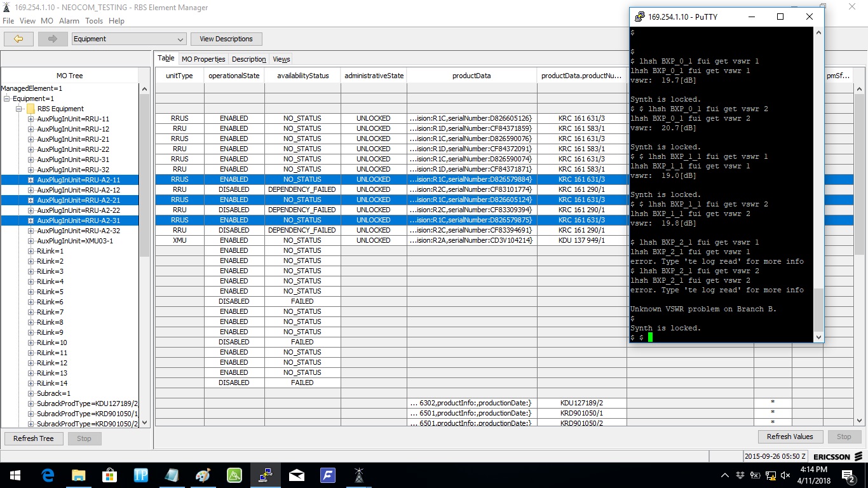
Task: Click the Refresh Values button
Action: coord(790,437)
